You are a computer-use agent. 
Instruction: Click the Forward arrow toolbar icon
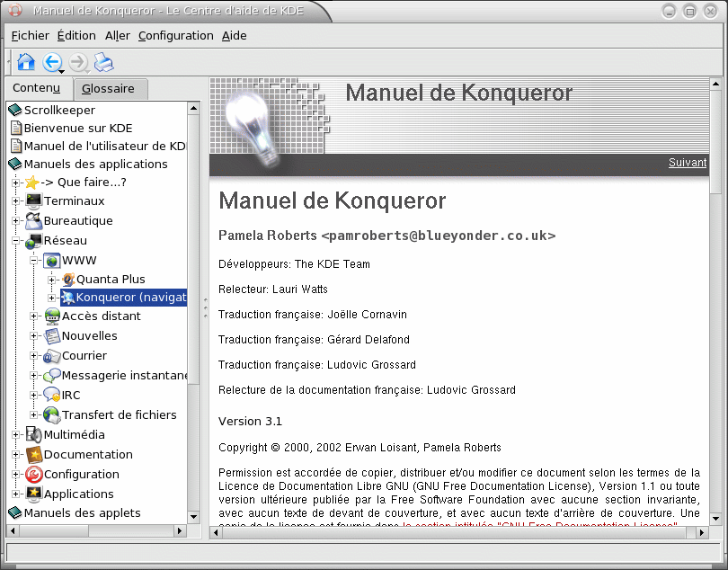(78, 62)
